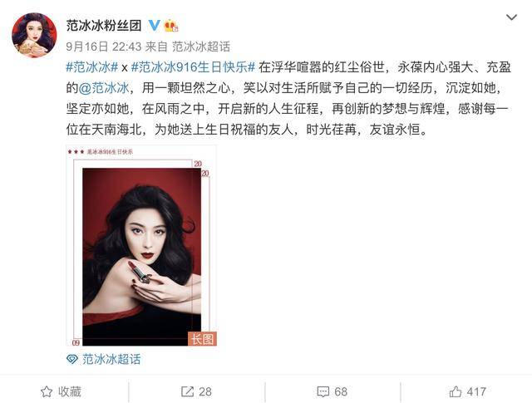
Task: View the red poster image thumbnail
Action: pos(141,246)
